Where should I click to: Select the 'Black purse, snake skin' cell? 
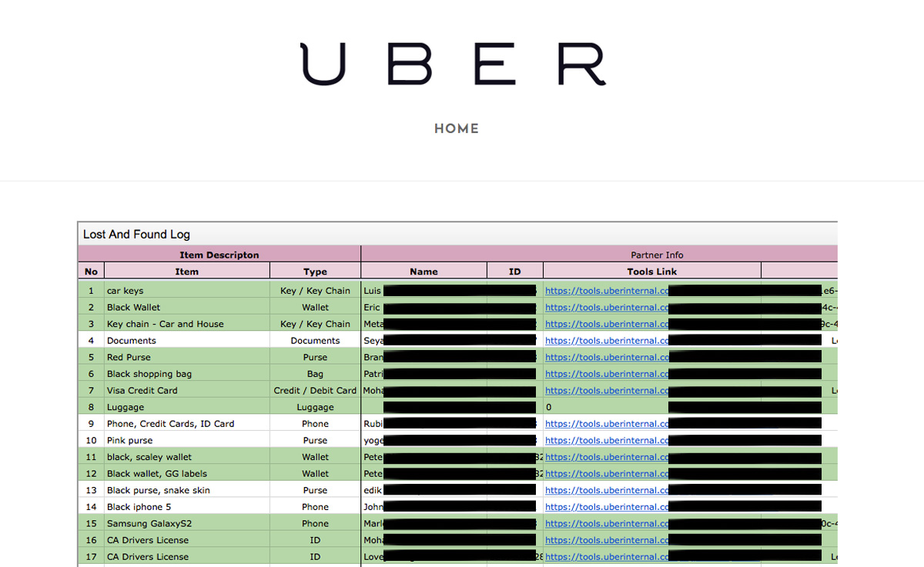pyautogui.click(x=187, y=491)
